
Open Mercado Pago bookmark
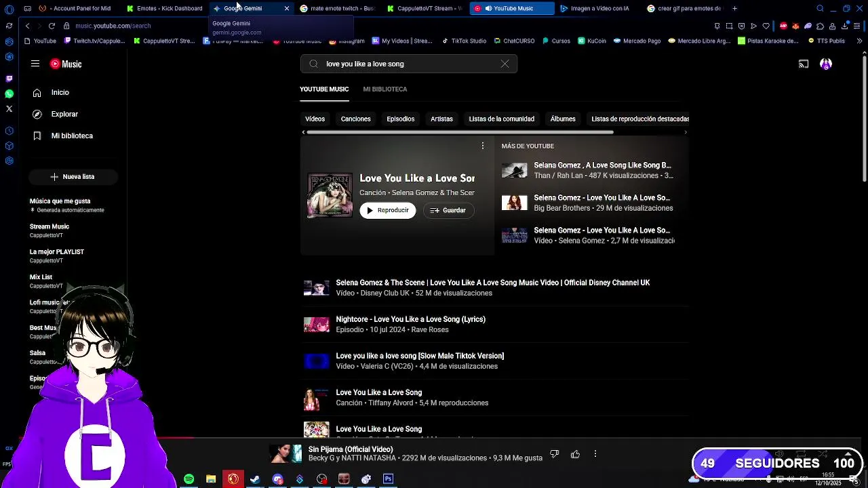tap(637, 41)
